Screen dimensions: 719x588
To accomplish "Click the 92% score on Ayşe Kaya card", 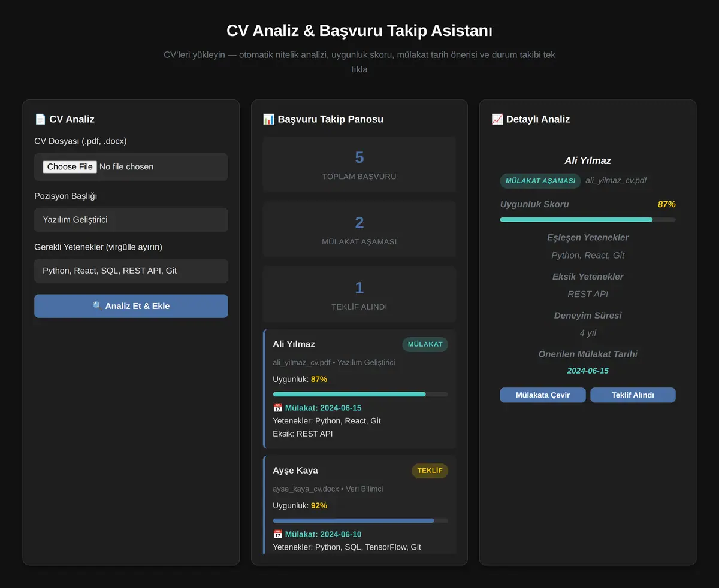I will click(x=319, y=505).
